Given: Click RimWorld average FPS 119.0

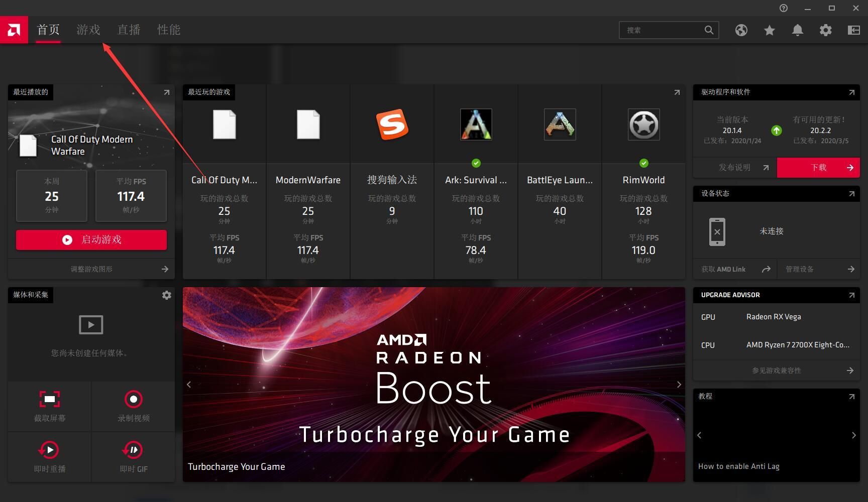Looking at the screenshot, I should 643,250.
